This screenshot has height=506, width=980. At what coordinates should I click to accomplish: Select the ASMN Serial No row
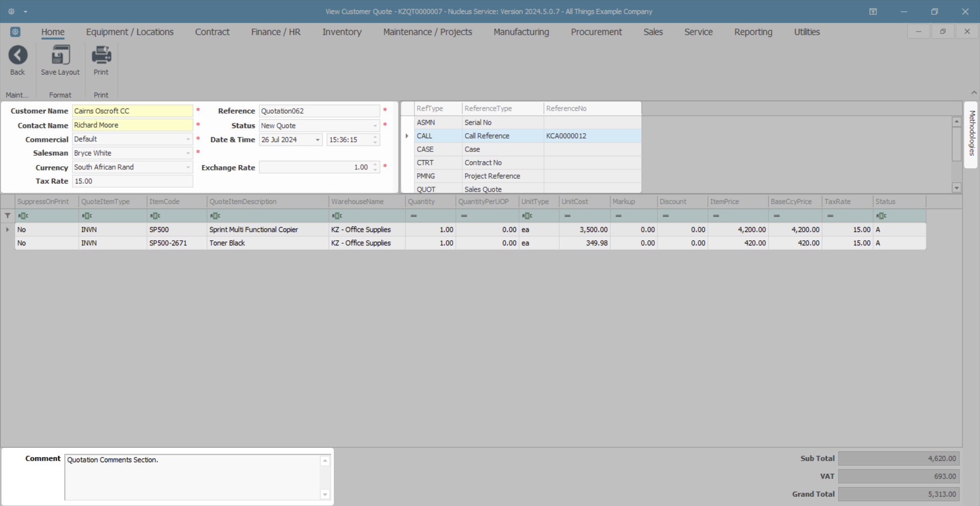coord(527,122)
